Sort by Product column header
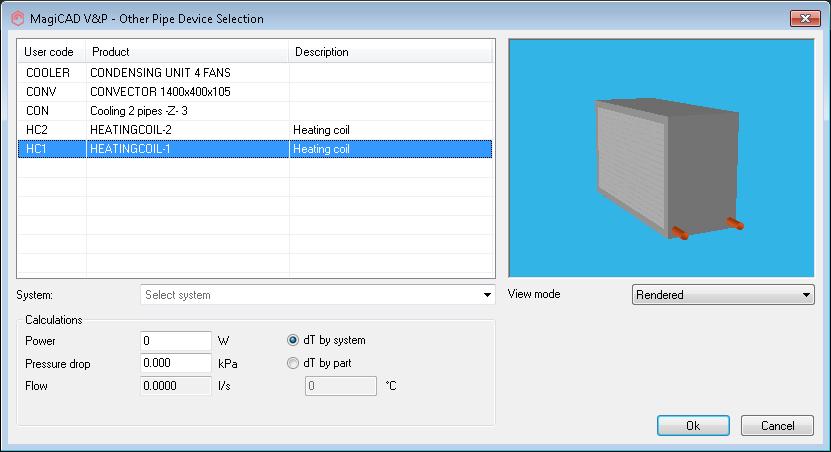831x452 pixels. click(x=188, y=52)
